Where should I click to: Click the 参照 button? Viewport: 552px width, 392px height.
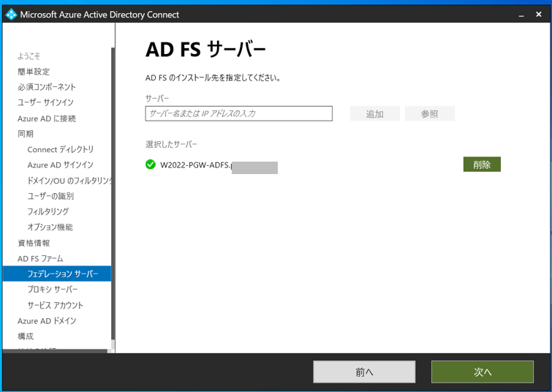pyautogui.click(x=429, y=113)
